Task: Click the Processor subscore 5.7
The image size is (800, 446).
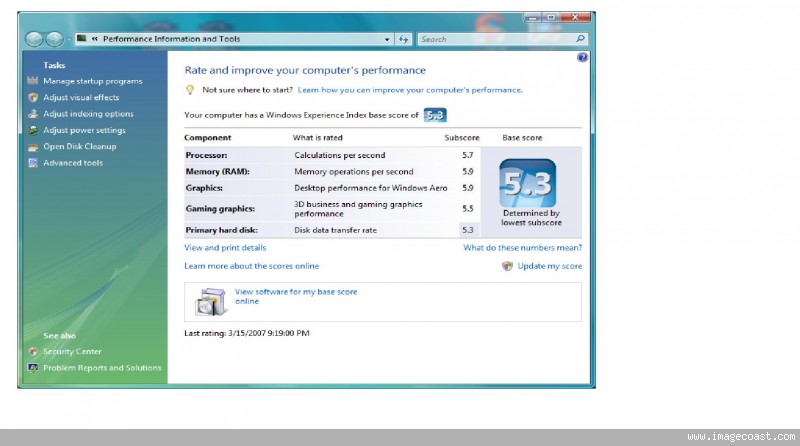Action: tap(468, 155)
